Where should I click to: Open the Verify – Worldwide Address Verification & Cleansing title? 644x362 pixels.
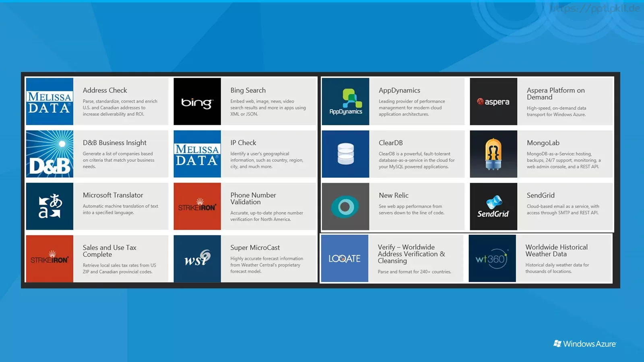click(411, 254)
